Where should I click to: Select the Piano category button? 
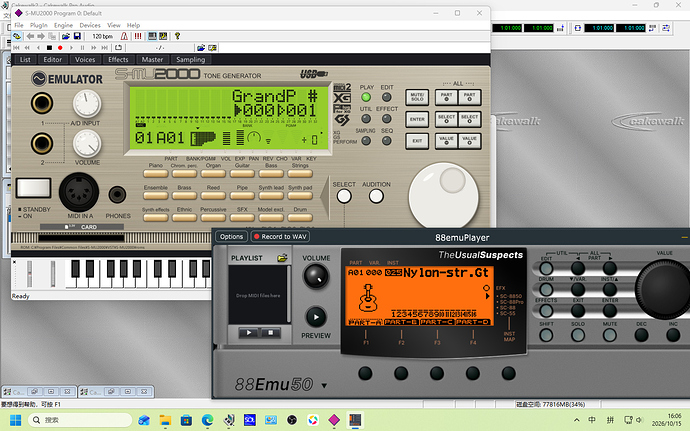tap(156, 174)
